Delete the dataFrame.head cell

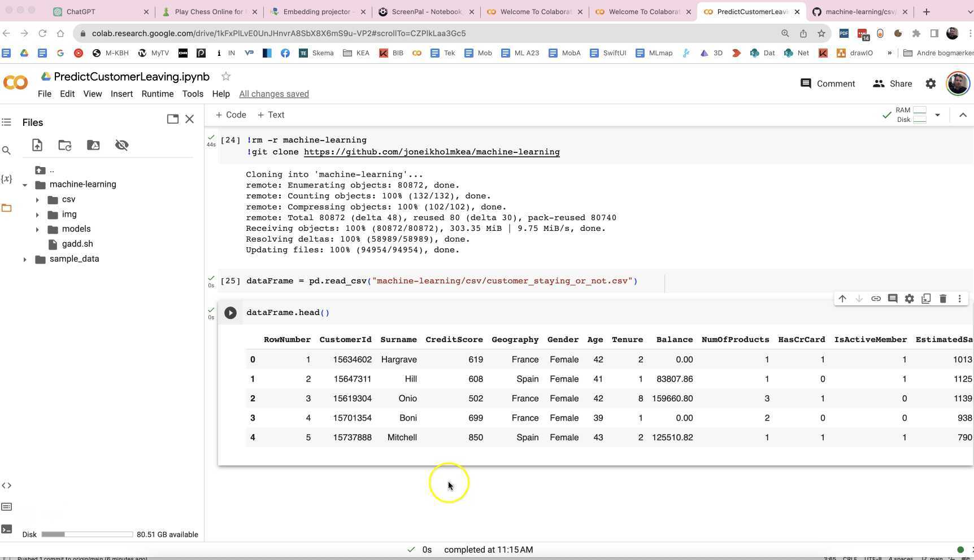pyautogui.click(x=942, y=299)
